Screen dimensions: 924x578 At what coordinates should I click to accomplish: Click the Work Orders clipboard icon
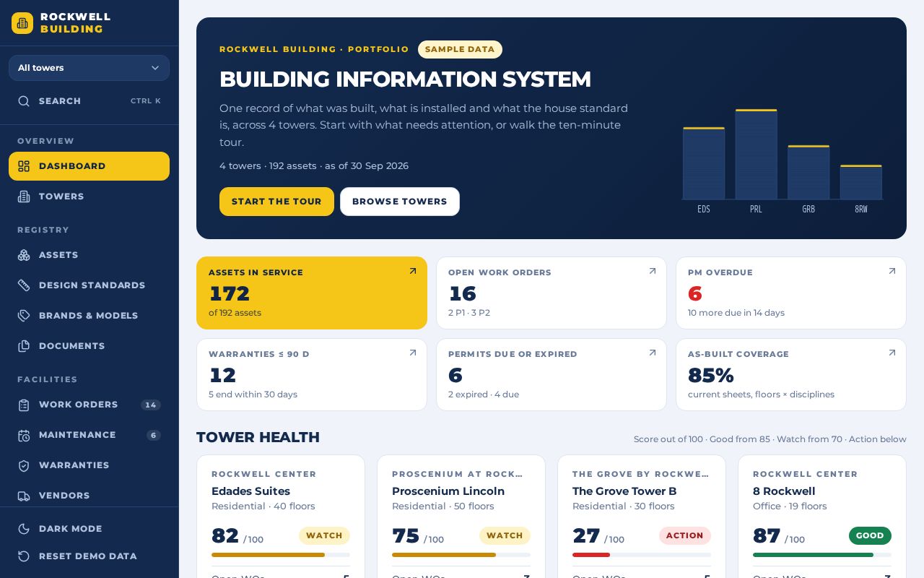tap(24, 405)
